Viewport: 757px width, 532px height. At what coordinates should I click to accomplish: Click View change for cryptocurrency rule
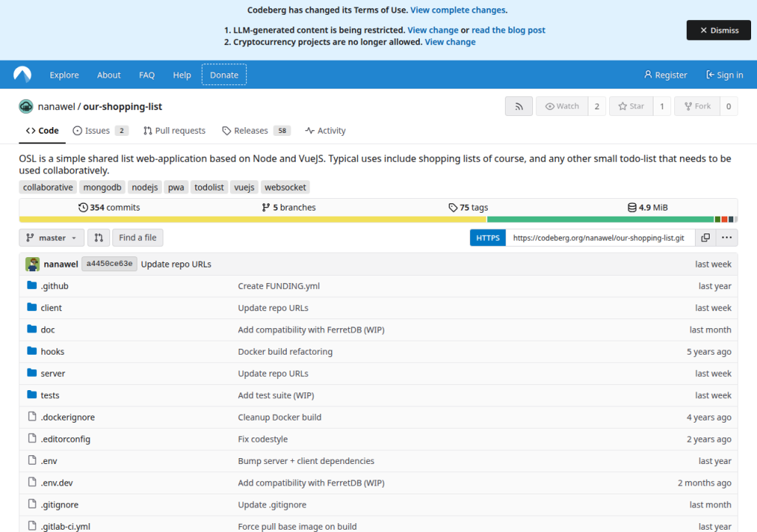[450, 42]
